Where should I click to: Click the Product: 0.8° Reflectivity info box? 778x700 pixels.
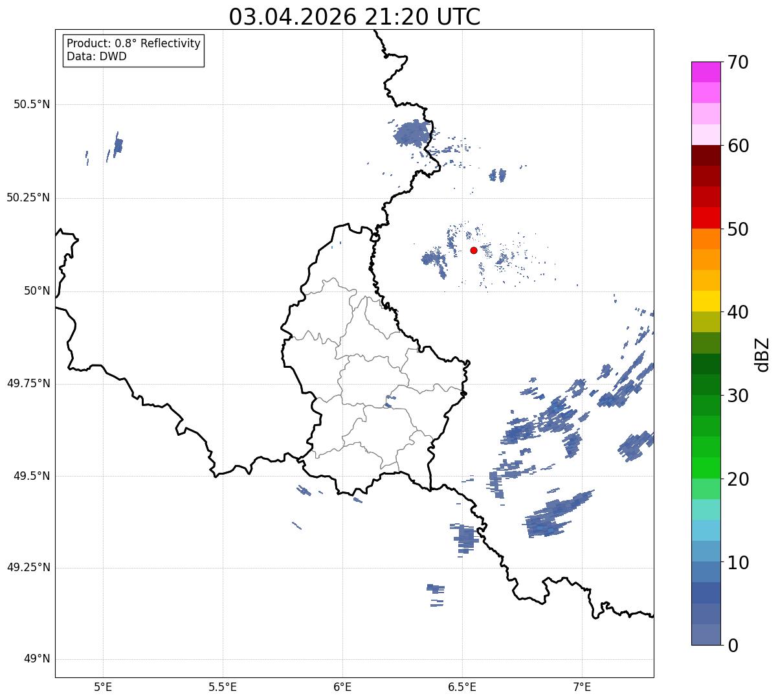coord(133,50)
